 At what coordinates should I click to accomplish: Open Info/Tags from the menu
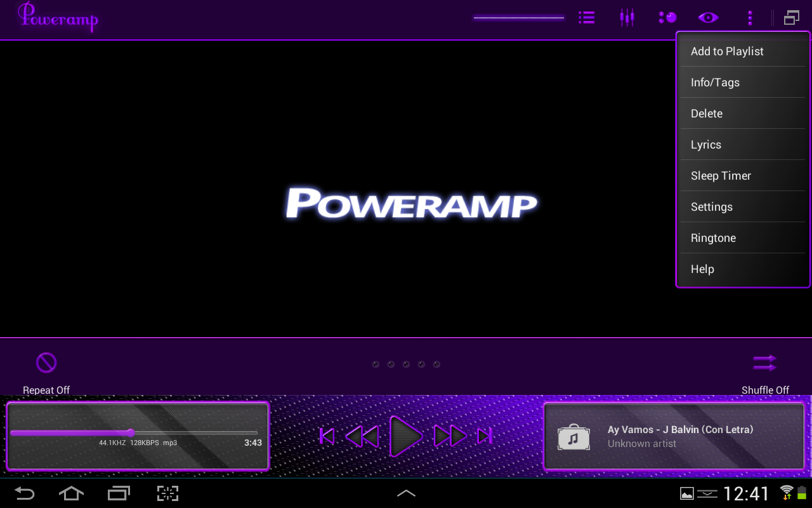click(742, 83)
